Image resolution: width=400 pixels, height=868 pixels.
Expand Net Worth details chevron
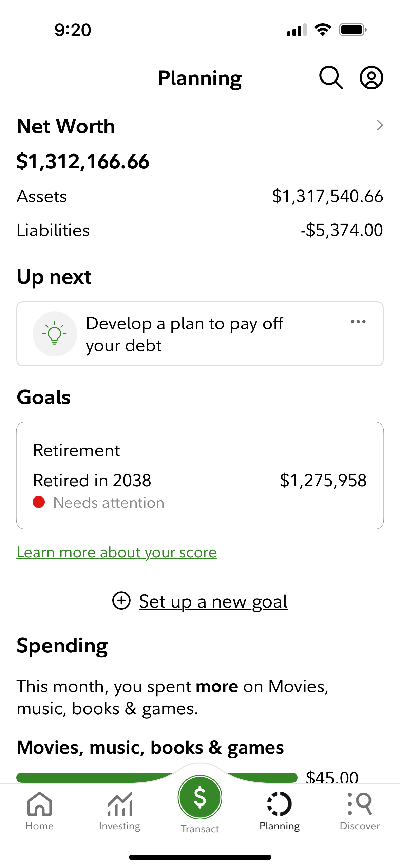point(380,125)
